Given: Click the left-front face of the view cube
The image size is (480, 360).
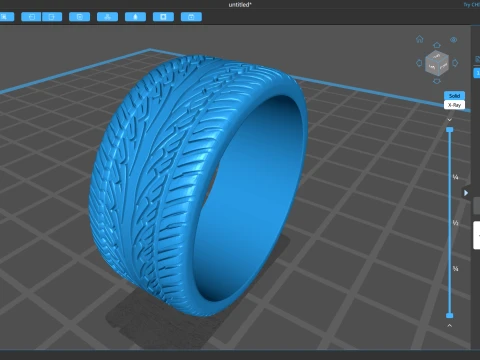Looking at the screenshot, I should pyautogui.click(x=431, y=67).
